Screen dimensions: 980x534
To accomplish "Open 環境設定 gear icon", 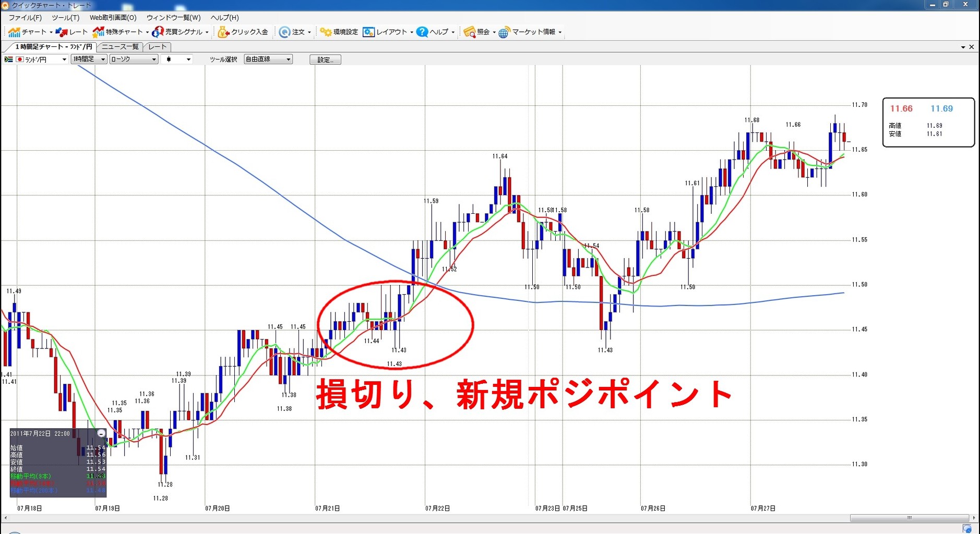I will [326, 32].
